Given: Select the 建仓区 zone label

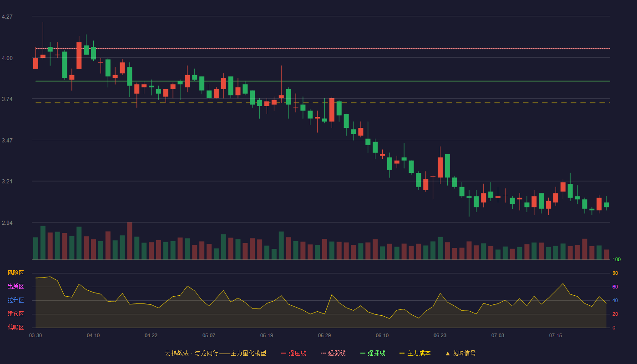Looking at the screenshot, I should [x=15, y=314].
